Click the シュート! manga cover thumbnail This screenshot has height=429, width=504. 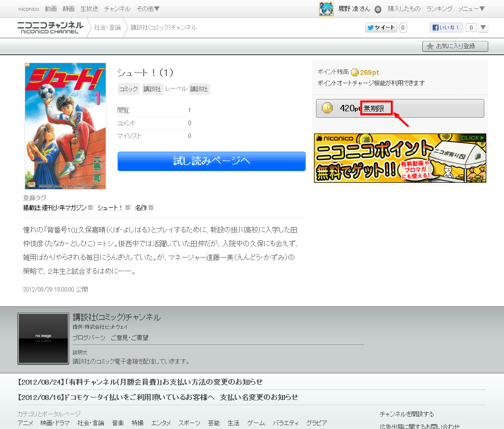tap(65, 126)
